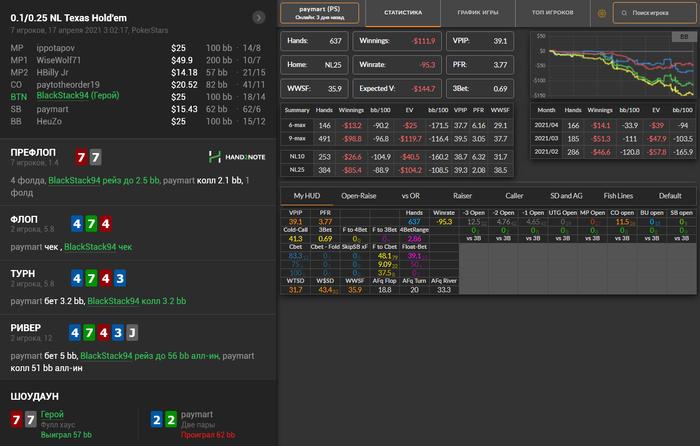Toggle the BB button on the graph
Viewport: 700px width, 446px height.
pos(684,37)
